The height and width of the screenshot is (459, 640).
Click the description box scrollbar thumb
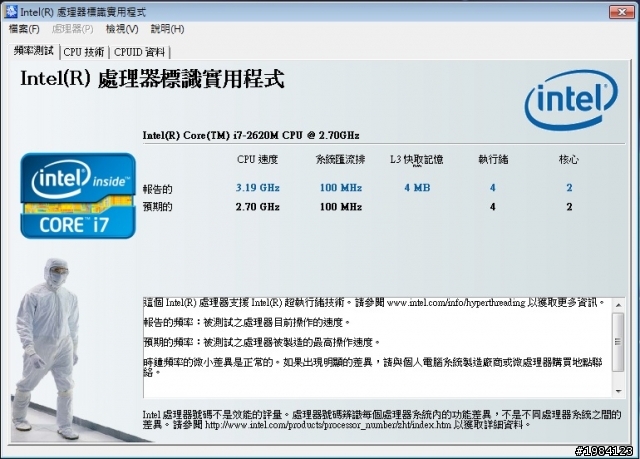point(618,342)
